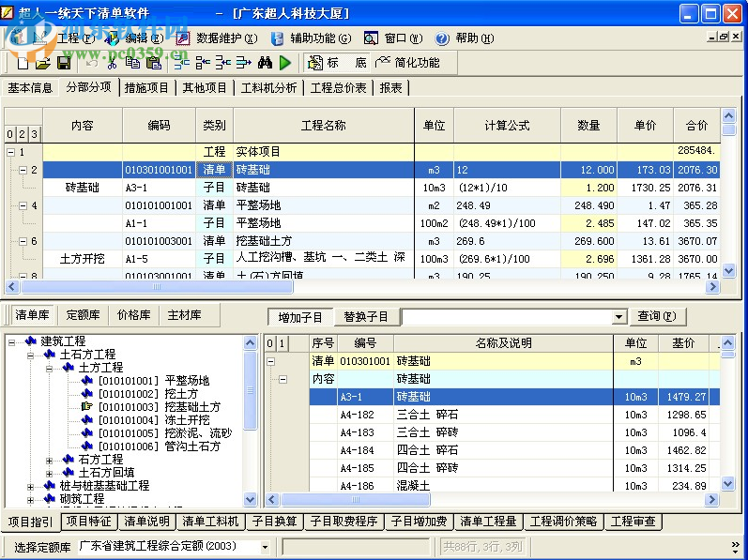This screenshot has width=748, height=560.
Task: Switch to the 工程审查 bottom tab
Action: (x=634, y=522)
